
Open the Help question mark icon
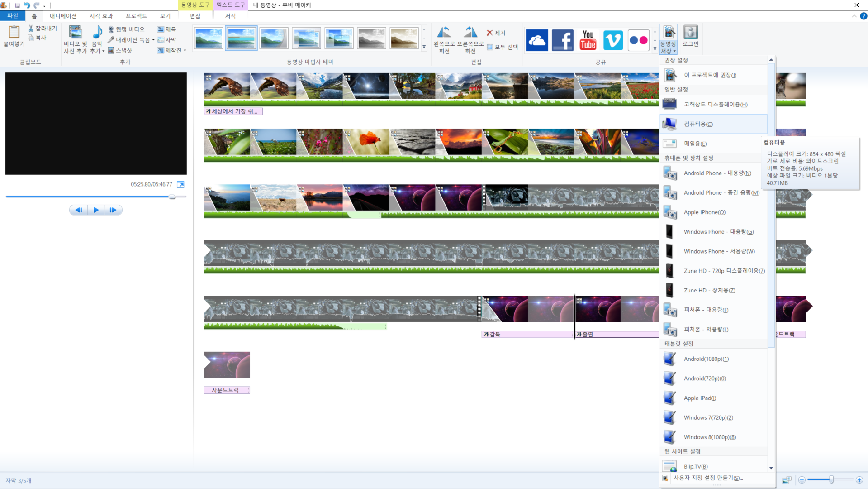863,16
